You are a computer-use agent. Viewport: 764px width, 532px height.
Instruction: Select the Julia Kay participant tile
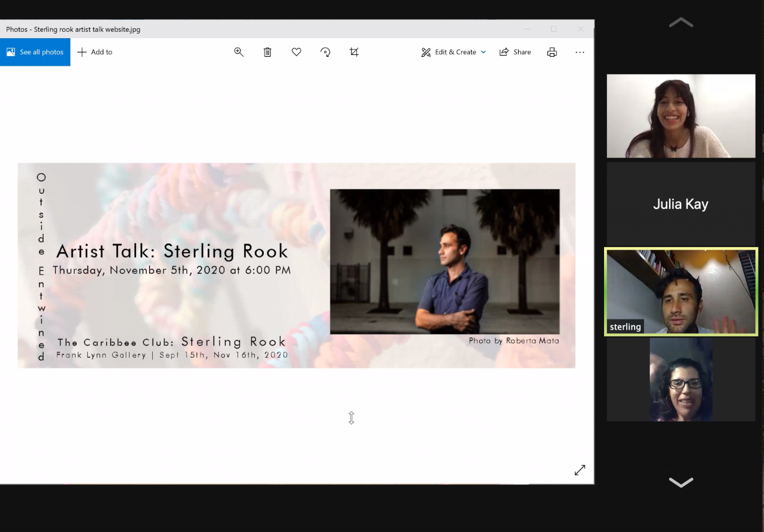[680, 204]
